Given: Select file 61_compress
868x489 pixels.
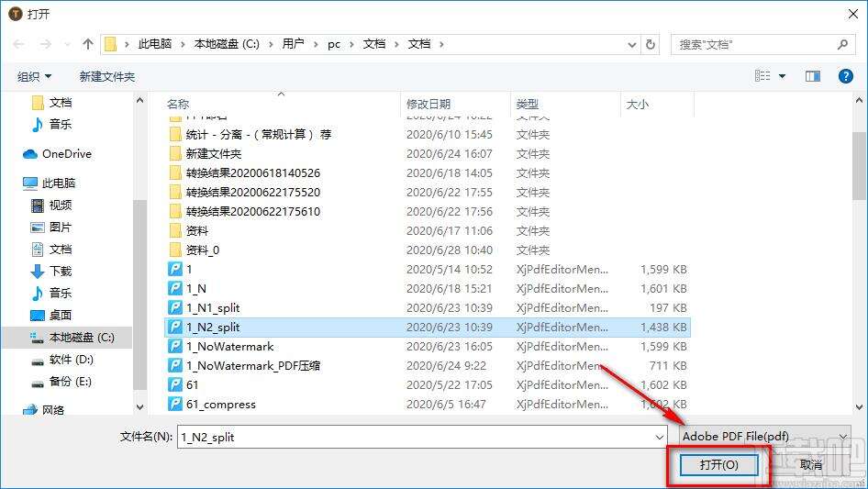Looking at the screenshot, I should (x=221, y=405).
